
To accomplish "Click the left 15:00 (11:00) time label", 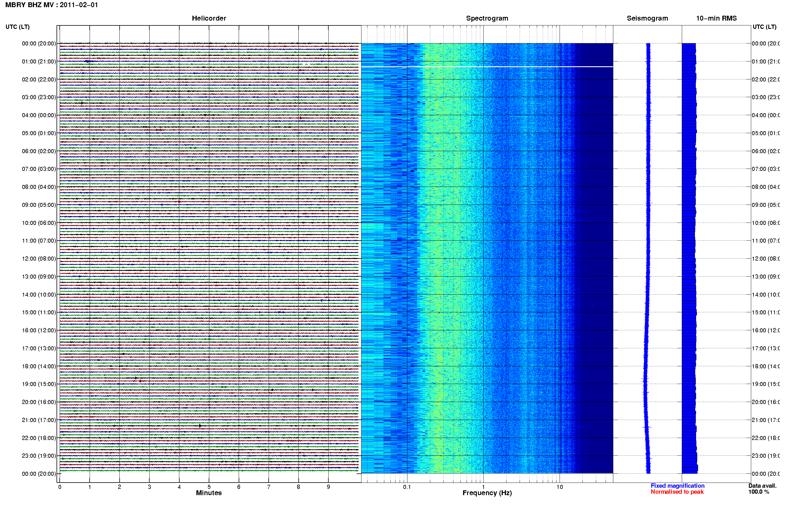I will (39, 313).
